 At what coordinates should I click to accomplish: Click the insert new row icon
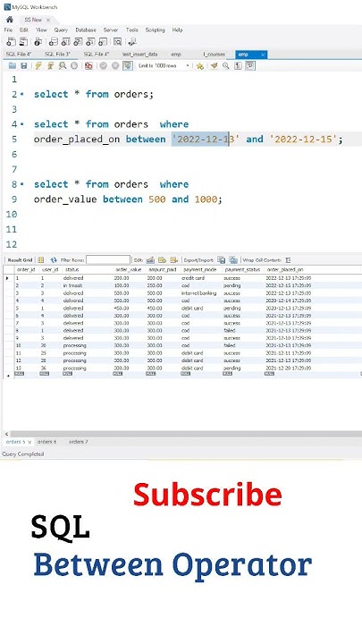coord(162,260)
